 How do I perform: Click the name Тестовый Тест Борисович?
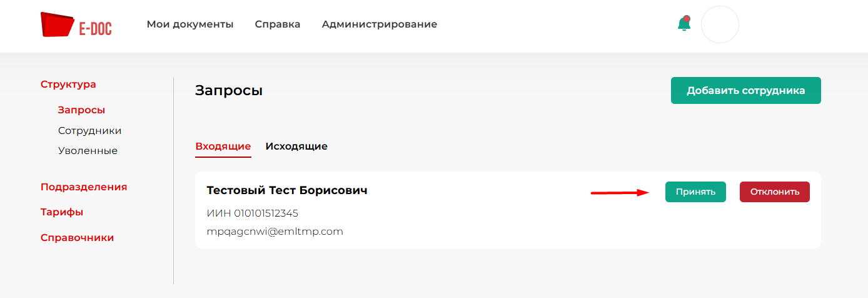tap(287, 190)
